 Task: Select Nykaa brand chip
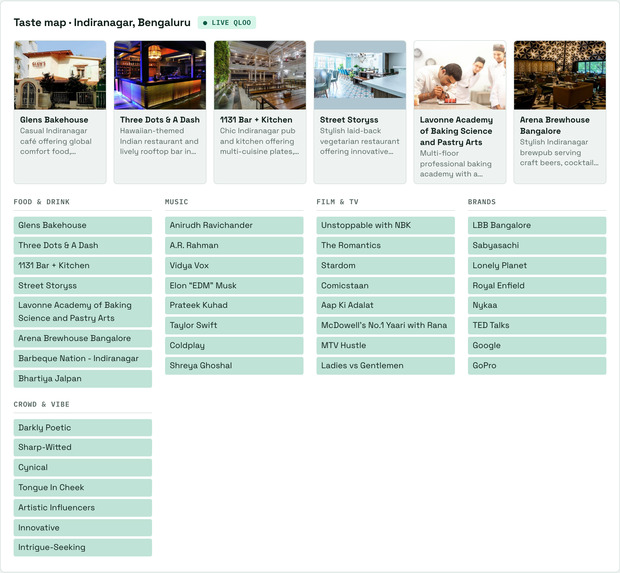point(537,305)
